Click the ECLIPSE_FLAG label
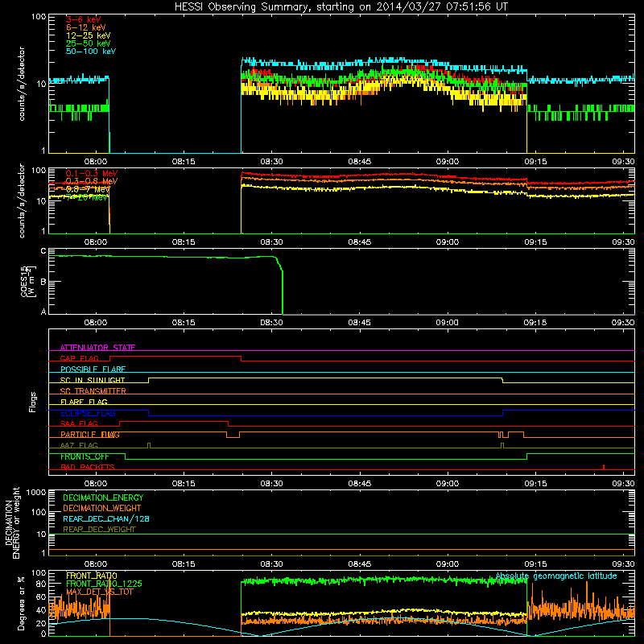The height and width of the screenshot is (644, 644). pos(88,413)
